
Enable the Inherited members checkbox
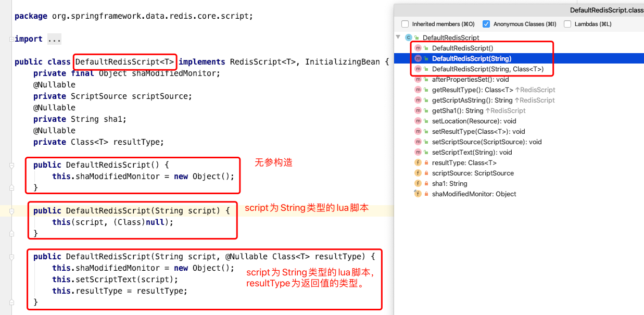pos(405,23)
